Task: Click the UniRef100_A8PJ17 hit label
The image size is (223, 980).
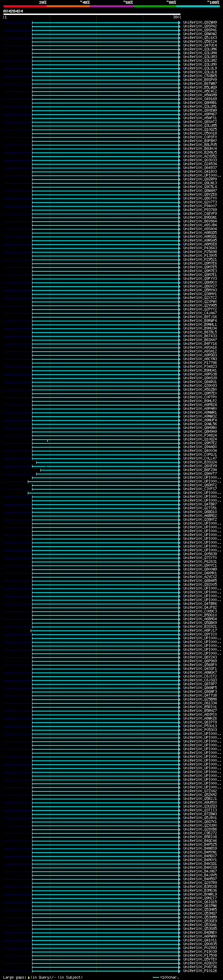Action: pyautogui.click(x=200, y=631)
